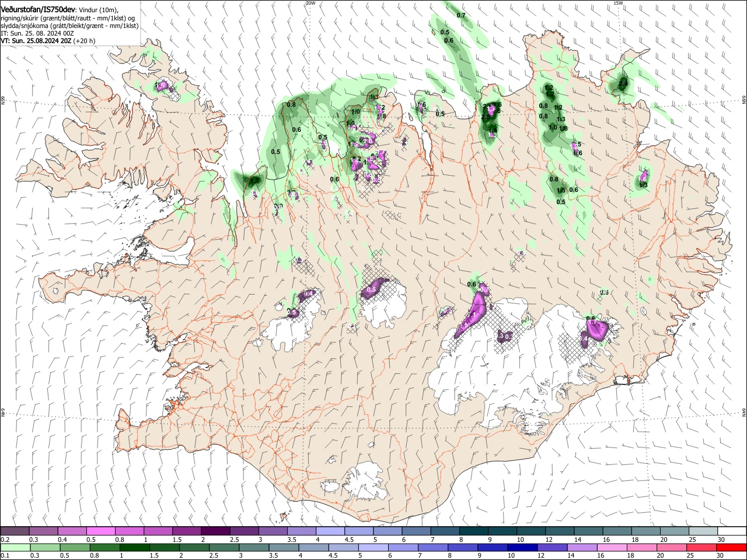
Task: Pick upper legend swatch between 4 and 4.5
Action: pyautogui.click(x=330, y=531)
